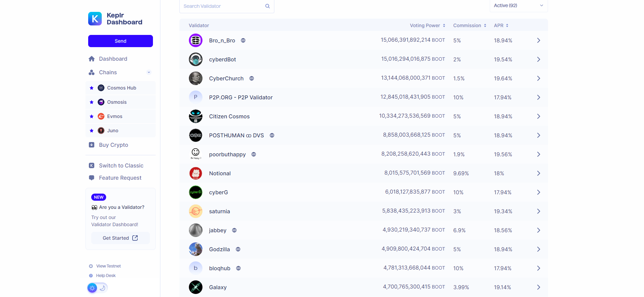Switch to light mode sun icon

(92, 288)
